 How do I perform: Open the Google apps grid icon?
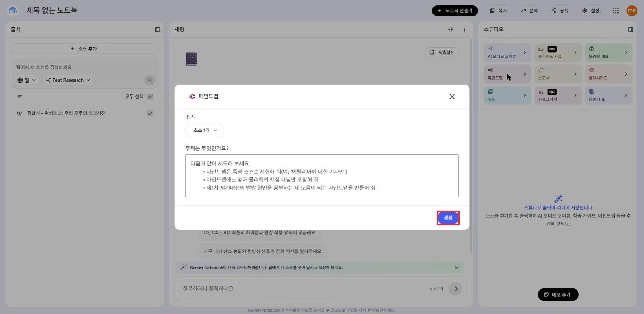[x=616, y=11]
